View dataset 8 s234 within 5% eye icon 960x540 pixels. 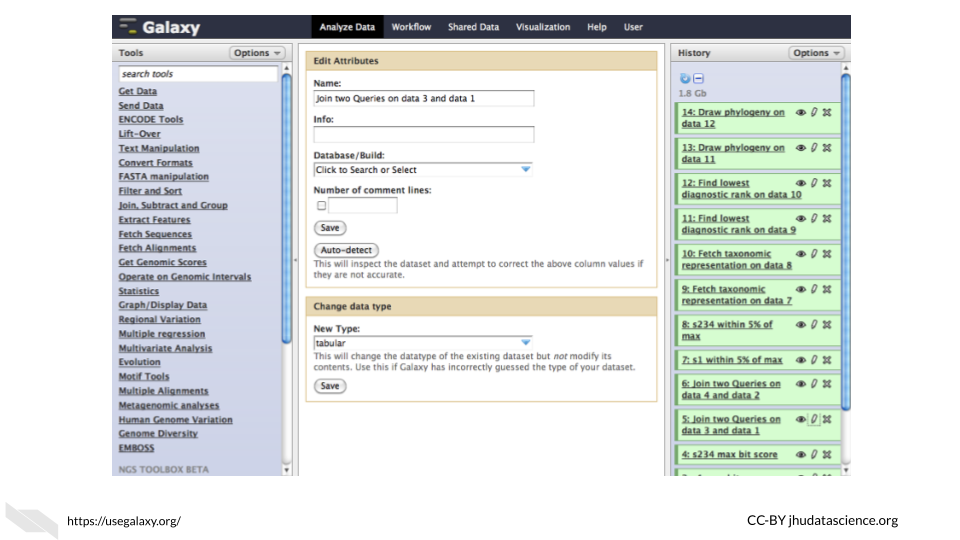(x=800, y=324)
